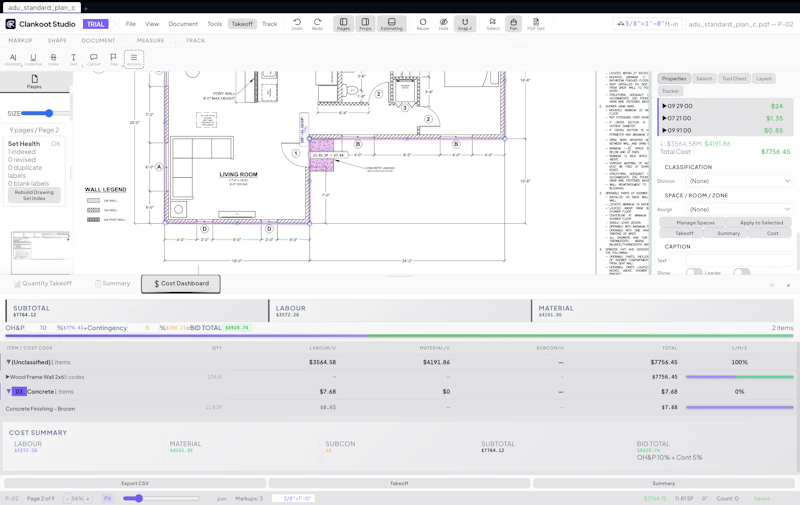800x505 pixels.
Task: Open the Tracker panel tab
Action: [670, 91]
